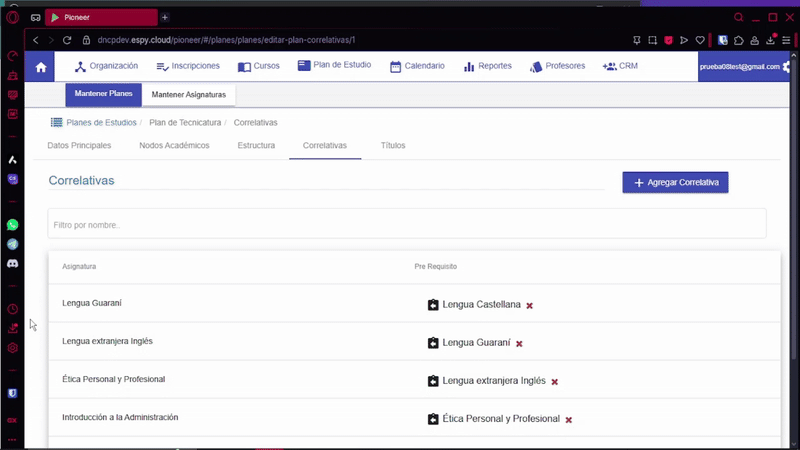Remove Lengua Castellana prerequisite with the X
The image size is (800, 450).
point(530,305)
